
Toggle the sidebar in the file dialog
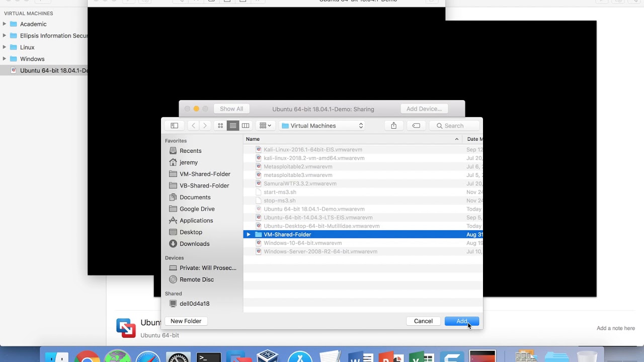click(174, 126)
